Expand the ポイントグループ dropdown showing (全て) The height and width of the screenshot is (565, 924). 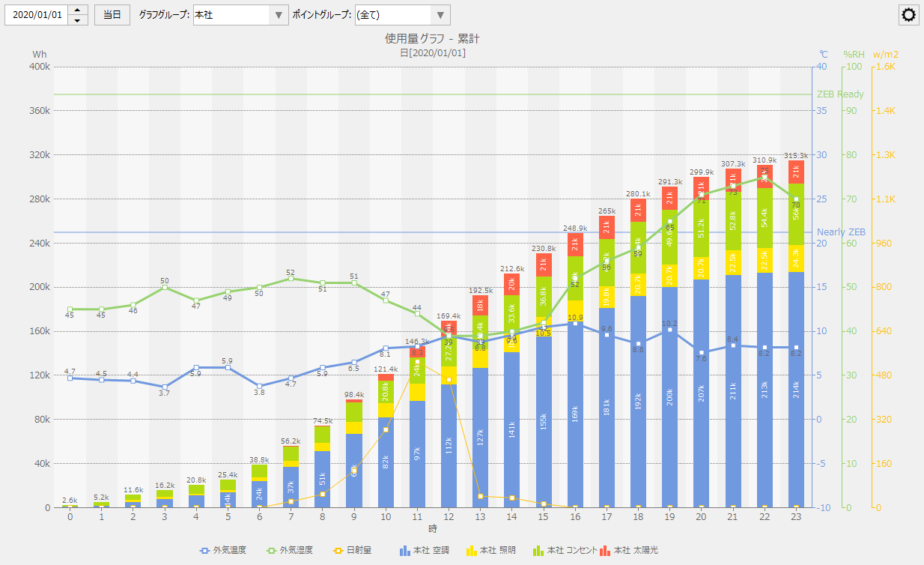[441, 15]
